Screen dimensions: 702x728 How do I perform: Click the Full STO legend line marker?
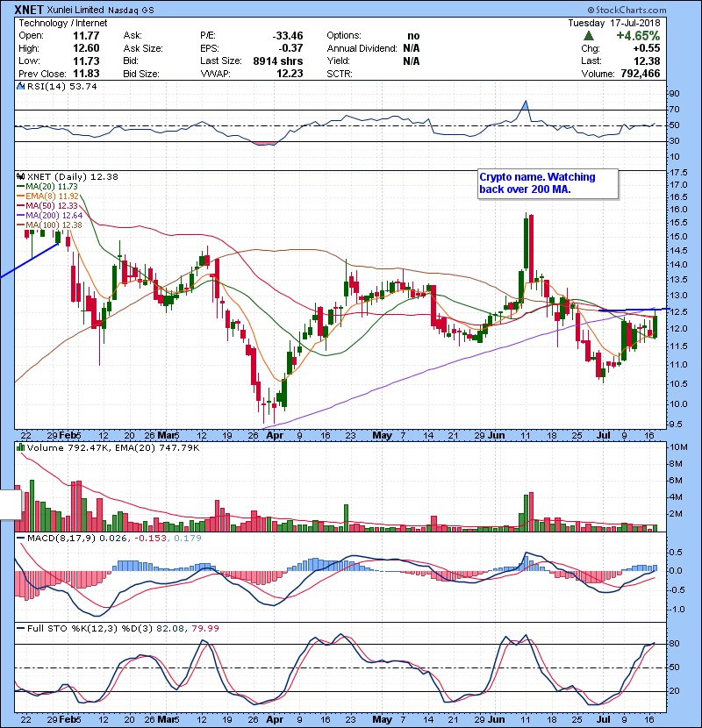[21, 628]
